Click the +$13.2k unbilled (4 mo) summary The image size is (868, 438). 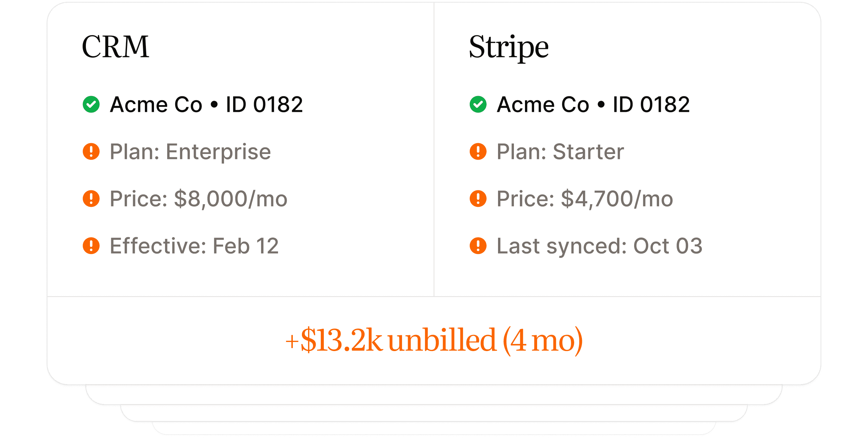(x=434, y=340)
